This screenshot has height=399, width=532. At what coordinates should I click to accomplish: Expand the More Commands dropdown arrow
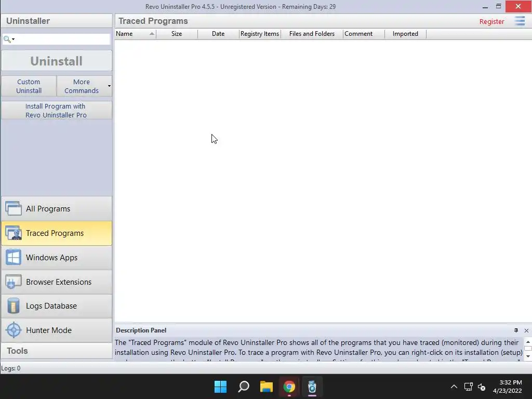point(109,86)
